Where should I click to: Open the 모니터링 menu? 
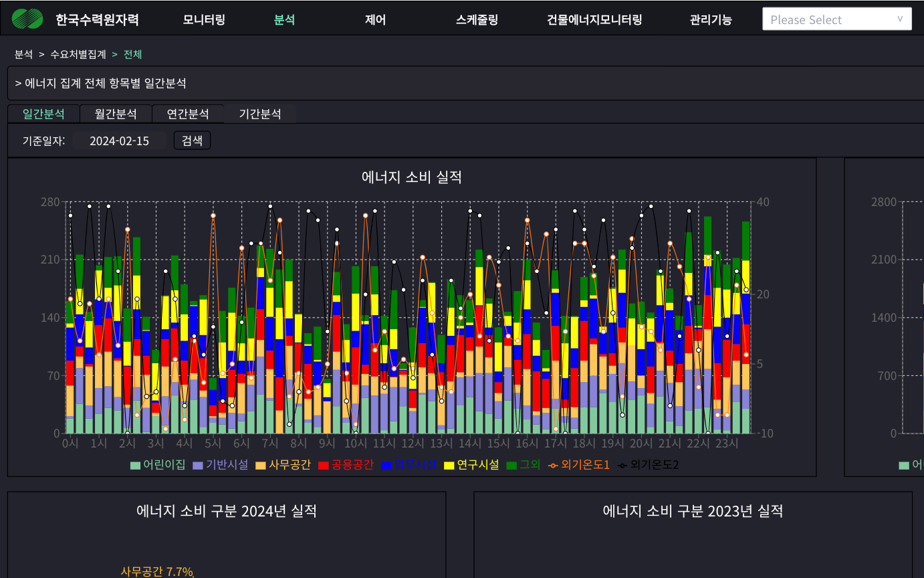(204, 19)
